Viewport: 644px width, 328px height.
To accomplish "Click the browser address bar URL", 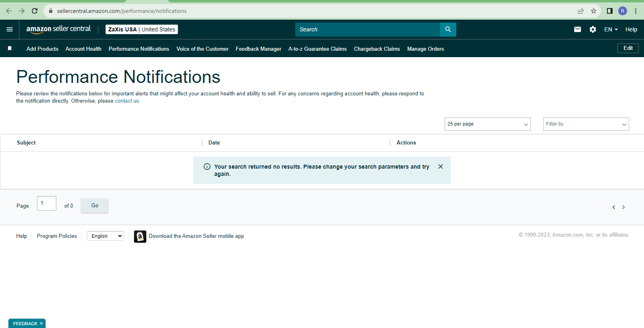I will pyautogui.click(x=122, y=11).
